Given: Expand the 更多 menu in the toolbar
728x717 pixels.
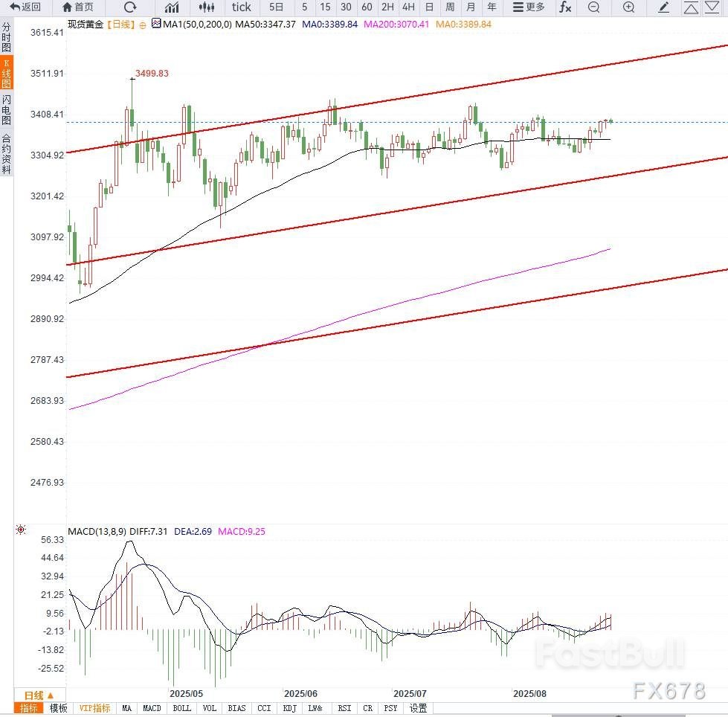Looking at the screenshot, I should tap(529, 7).
